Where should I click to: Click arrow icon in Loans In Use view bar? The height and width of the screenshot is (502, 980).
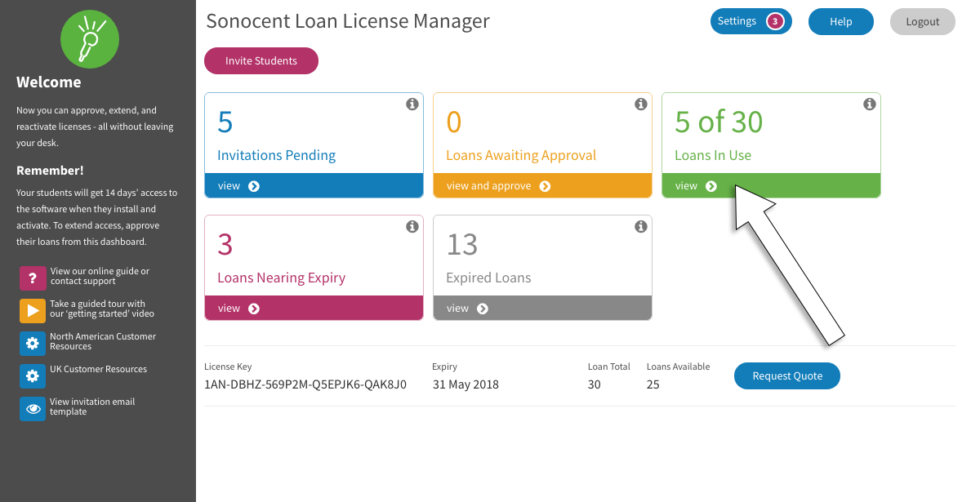[711, 186]
